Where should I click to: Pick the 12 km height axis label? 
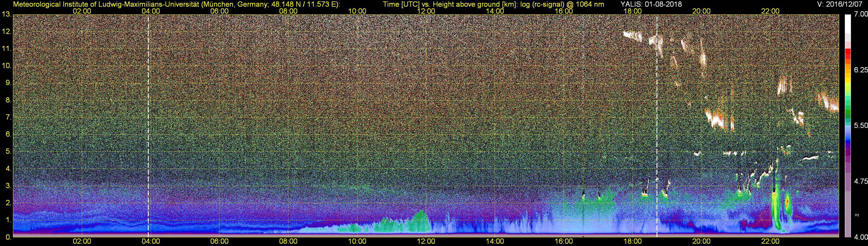click(6, 31)
